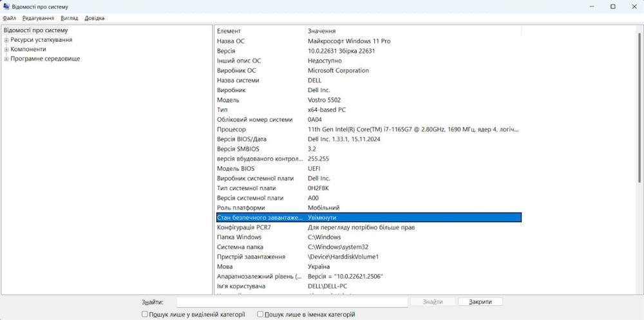Select the C:\Windows\system32 value
Screen dimensions: 644x320
point(338,247)
